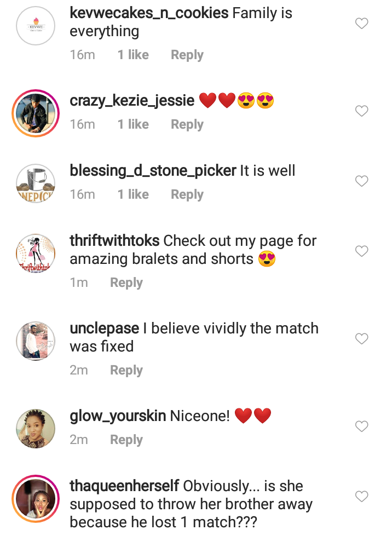Heart the thriftwithtoks comment
The height and width of the screenshot is (536, 392).
coord(361,251)
